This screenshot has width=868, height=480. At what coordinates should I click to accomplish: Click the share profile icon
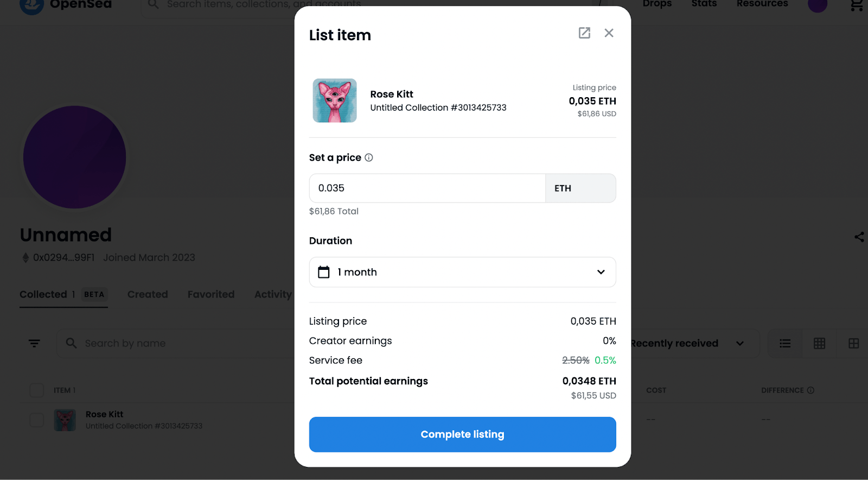click(x=859, y=237)
